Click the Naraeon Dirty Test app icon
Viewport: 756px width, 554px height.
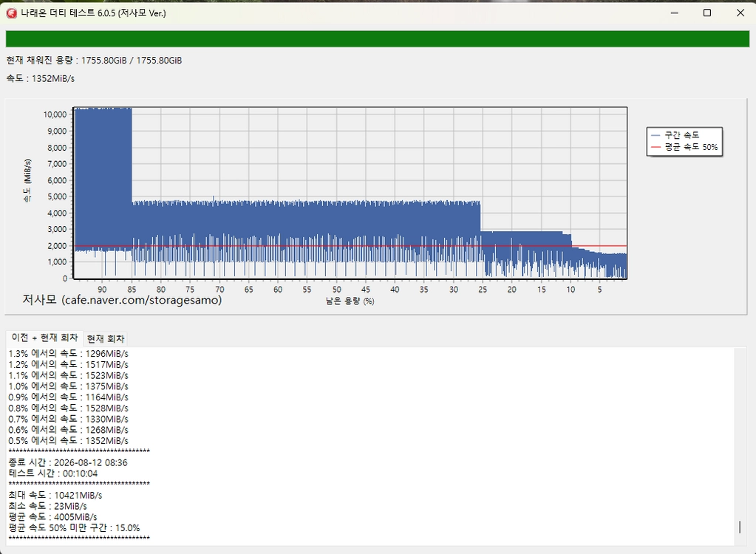11,13
